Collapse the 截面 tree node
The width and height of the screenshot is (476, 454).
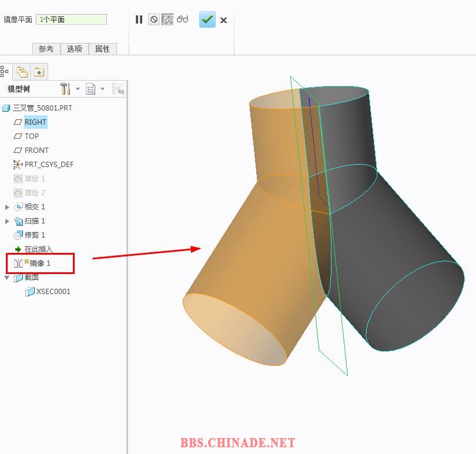click(x=7, y=278)
